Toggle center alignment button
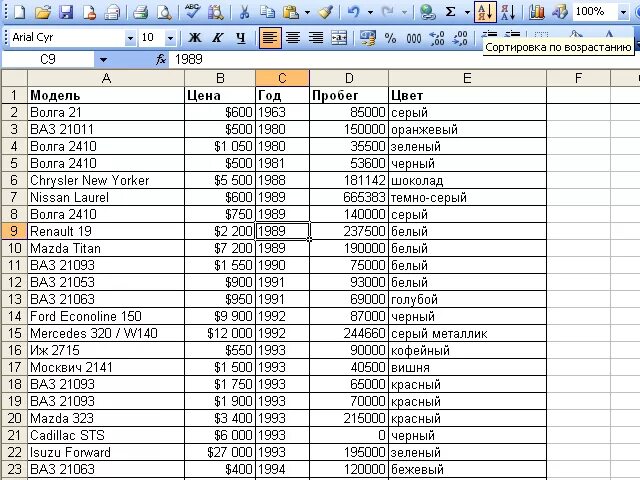 293,38
